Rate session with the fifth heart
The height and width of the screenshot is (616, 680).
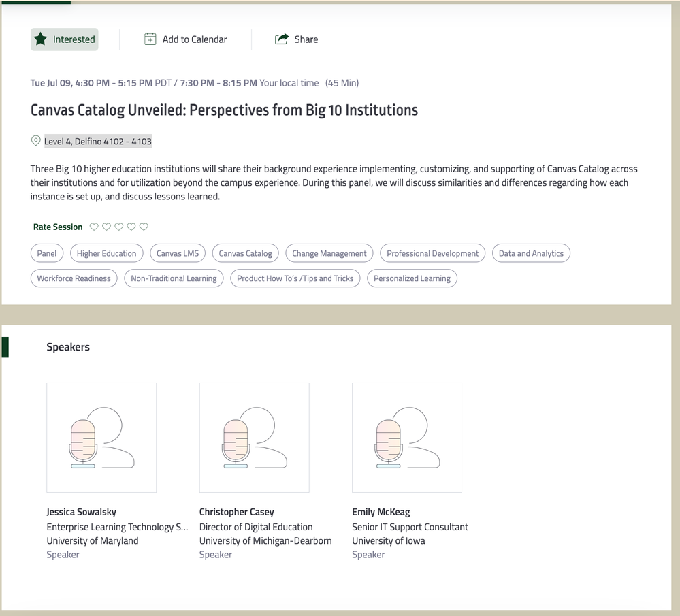(x=144, y=227)
